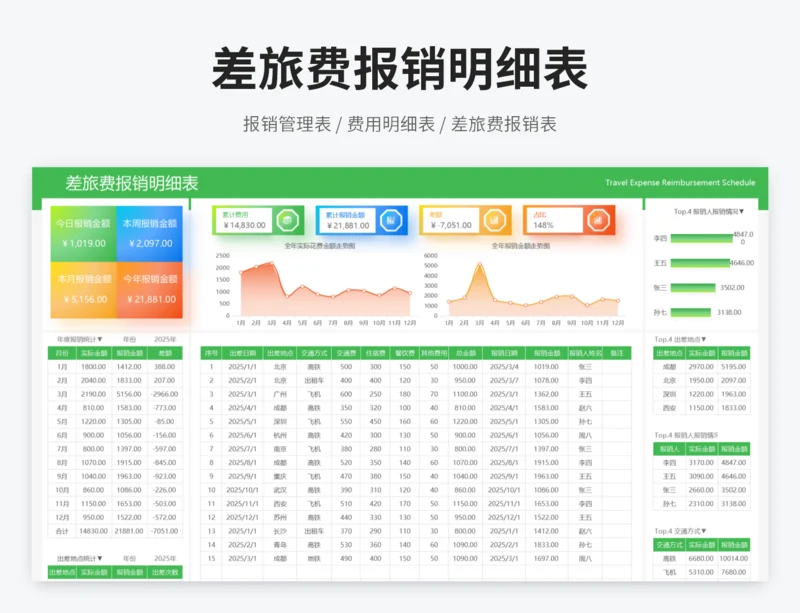Screen dimensions: 800x613
Task: Select the 本月报销金额 yellow card
Action: 83,290
